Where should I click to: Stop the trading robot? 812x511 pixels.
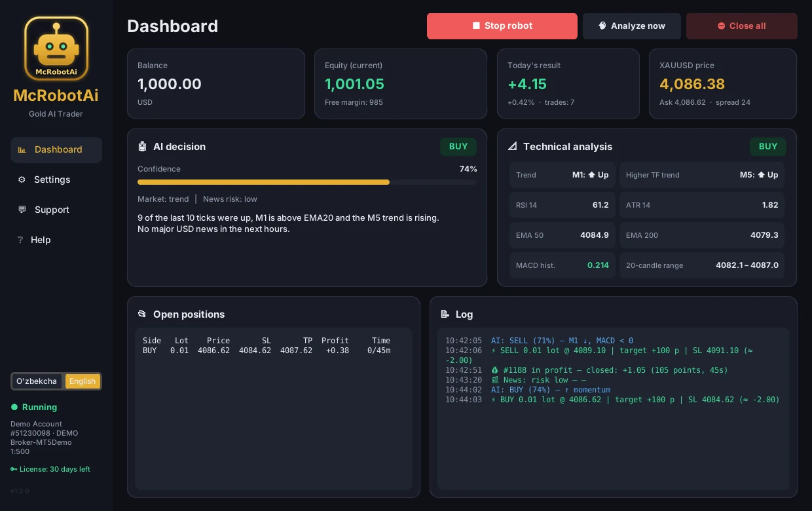point(502,26)
